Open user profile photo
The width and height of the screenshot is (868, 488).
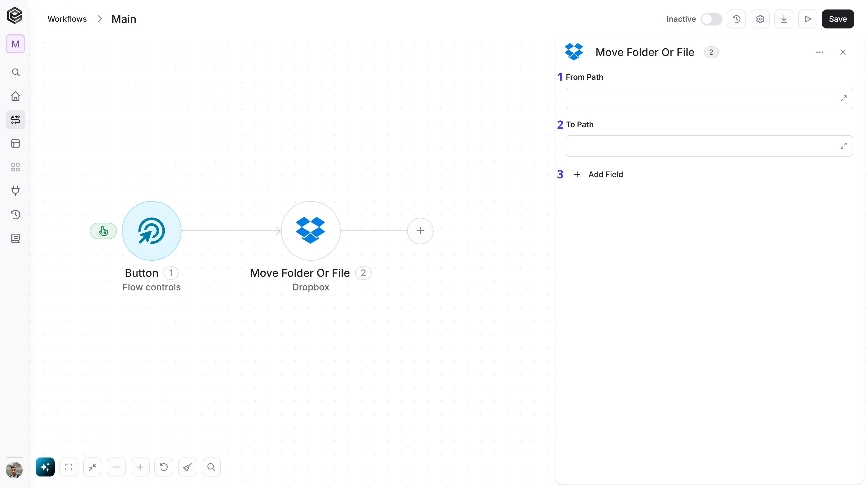[x=14, y=470]
